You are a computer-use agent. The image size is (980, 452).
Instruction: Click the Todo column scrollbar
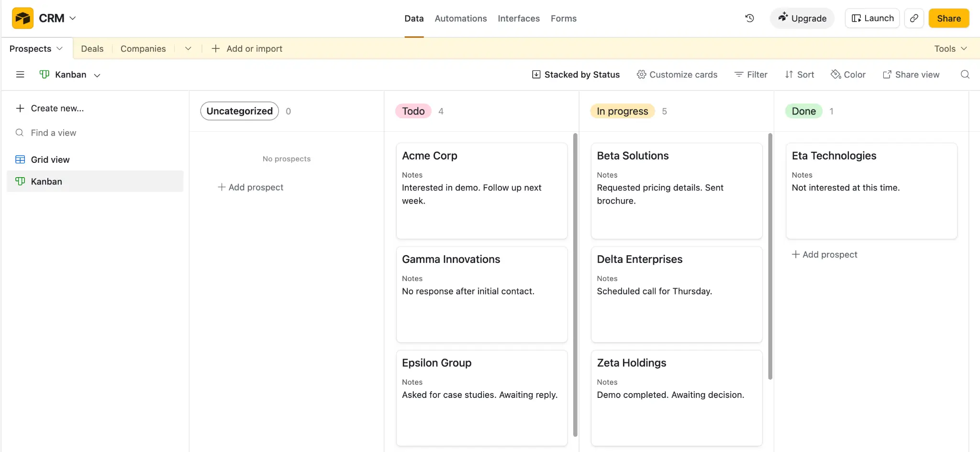(x=575, y=285)
